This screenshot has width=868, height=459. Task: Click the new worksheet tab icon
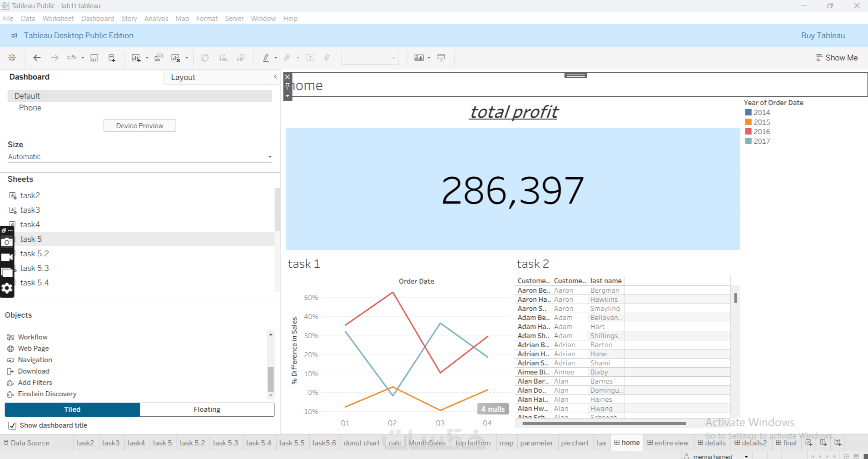(x=809, y=443)
